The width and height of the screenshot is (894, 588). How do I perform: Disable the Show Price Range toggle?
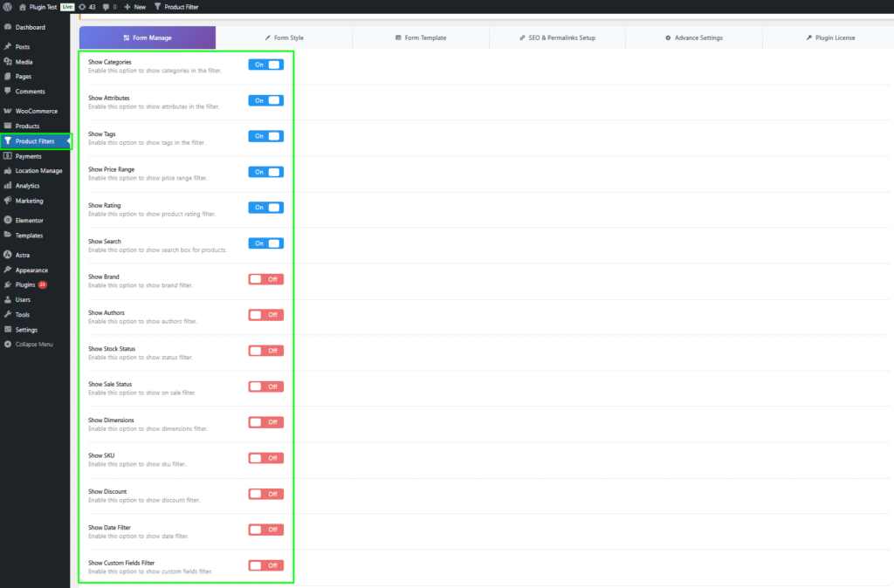(265, 172)
